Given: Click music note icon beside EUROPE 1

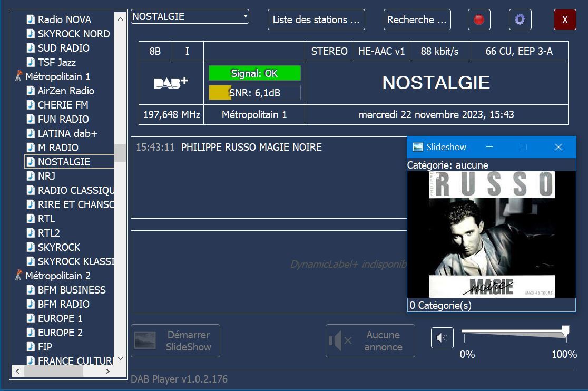Looking at the screenshot, I should click(31, 319).
